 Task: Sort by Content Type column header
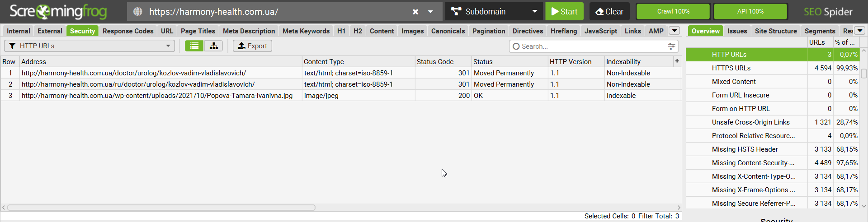point(359,61)
